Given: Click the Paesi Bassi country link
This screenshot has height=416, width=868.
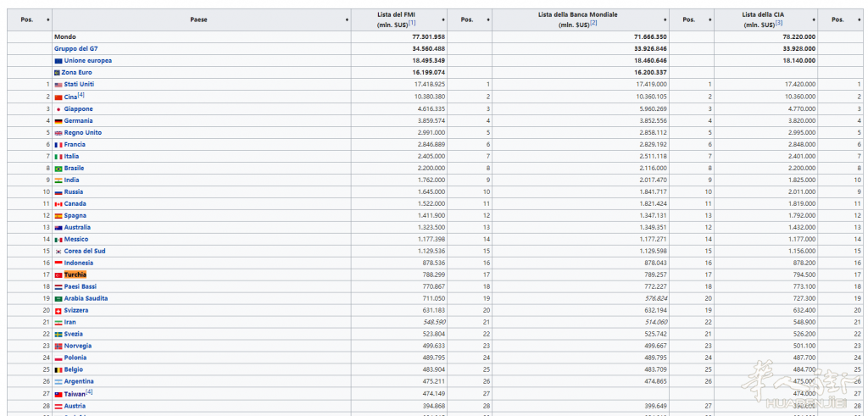Looking at the screenshot, I should tap(81, 287).
